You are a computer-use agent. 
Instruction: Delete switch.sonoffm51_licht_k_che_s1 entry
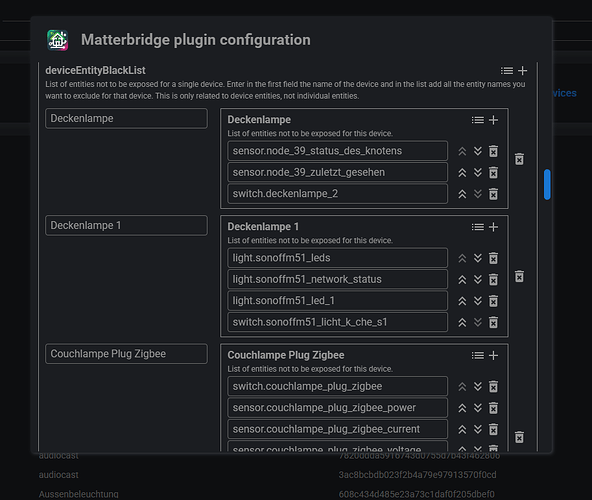pos(493,323)
